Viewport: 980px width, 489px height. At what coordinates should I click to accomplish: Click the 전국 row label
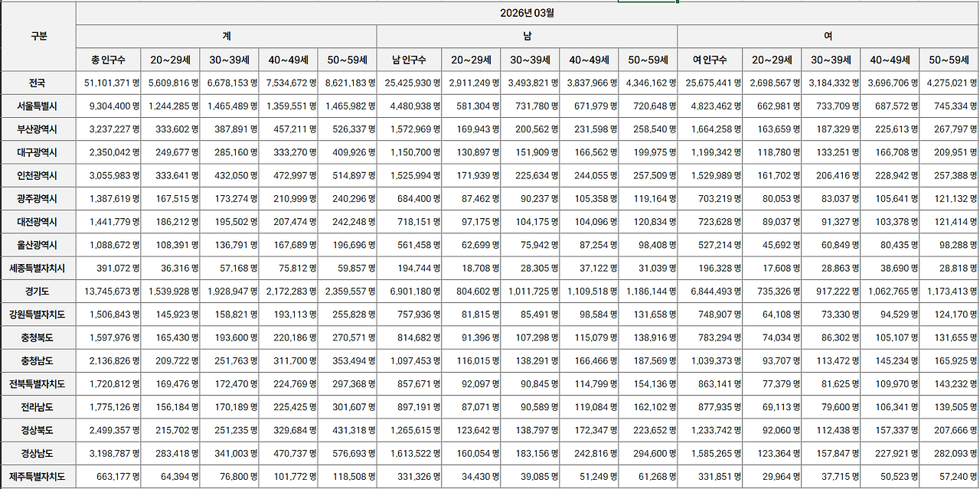point(38,83)
